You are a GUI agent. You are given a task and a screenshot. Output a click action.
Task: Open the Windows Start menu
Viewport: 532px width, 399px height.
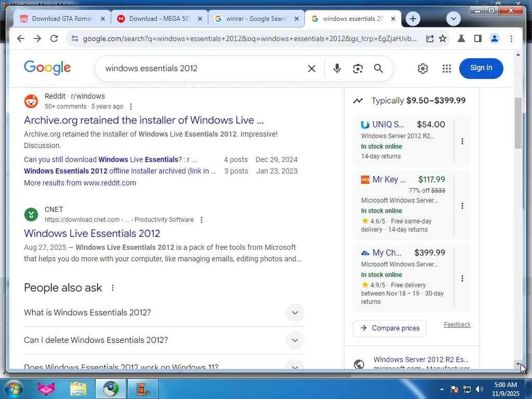pos(14,389)
